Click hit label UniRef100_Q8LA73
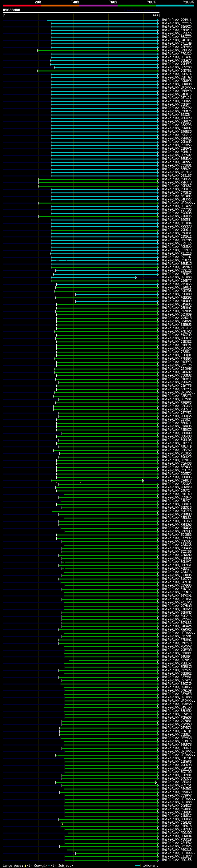This screenshot has width=197, height=868. click(x=176, y=61)
